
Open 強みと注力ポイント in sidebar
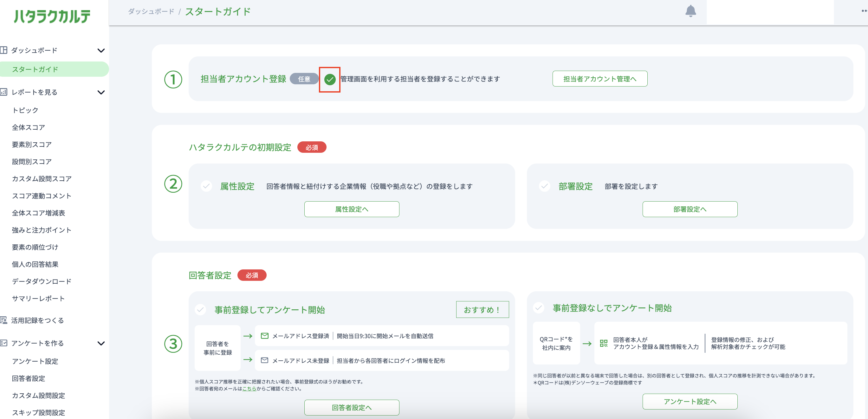(x=42, y=230)
